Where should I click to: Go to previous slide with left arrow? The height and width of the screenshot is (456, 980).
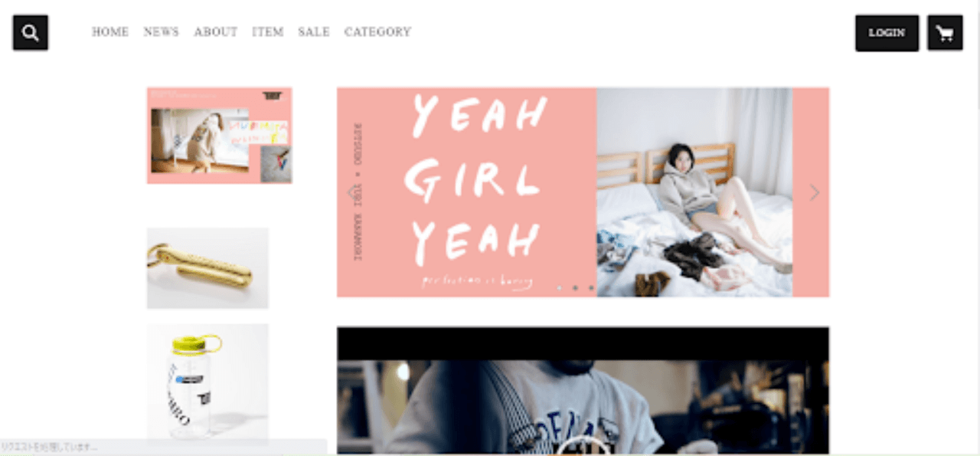pos(353,192)
